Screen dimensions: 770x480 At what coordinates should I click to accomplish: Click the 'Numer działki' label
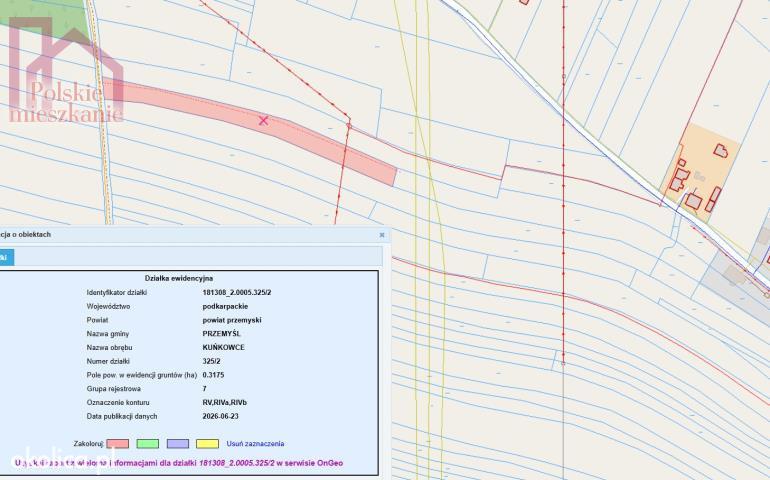tap(108, 361)
